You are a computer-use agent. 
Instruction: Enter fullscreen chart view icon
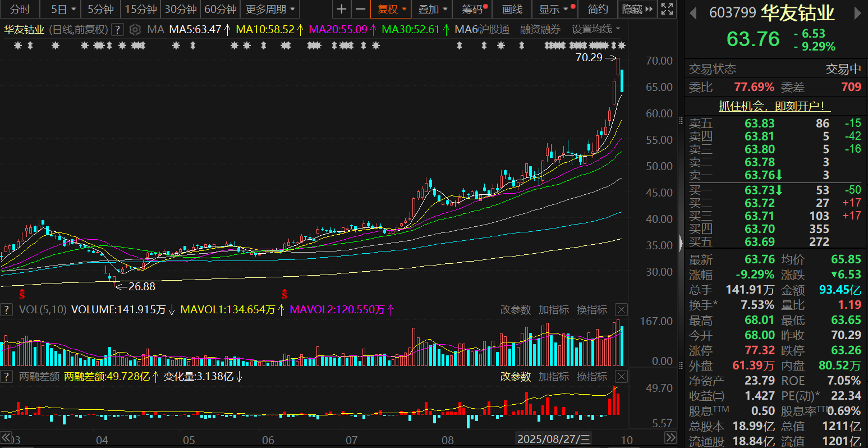[x=667, y=10]
